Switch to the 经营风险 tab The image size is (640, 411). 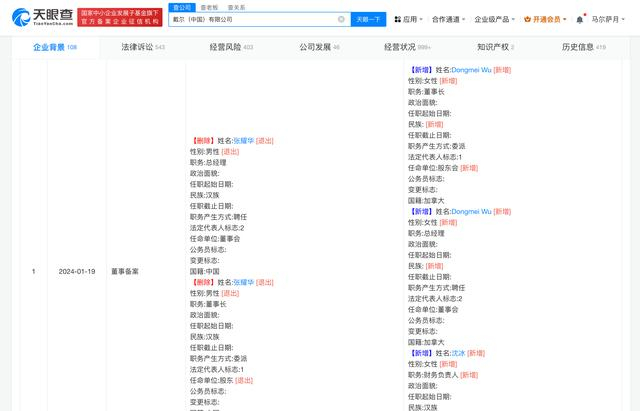[231, 47]
